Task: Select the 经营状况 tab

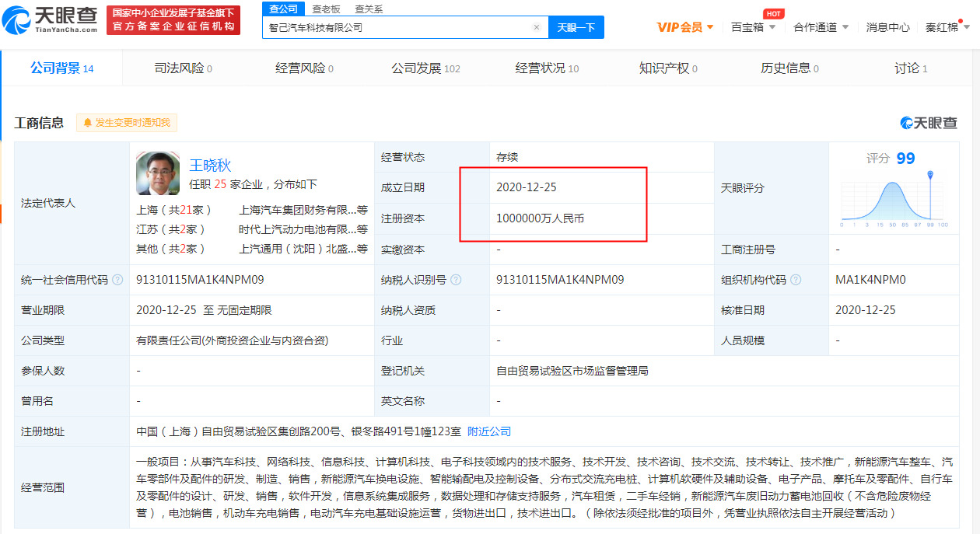Action: (x=547, y=68)
